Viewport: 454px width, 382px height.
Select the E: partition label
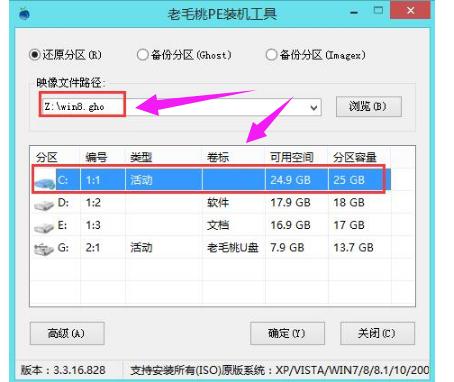pos(62,225)
